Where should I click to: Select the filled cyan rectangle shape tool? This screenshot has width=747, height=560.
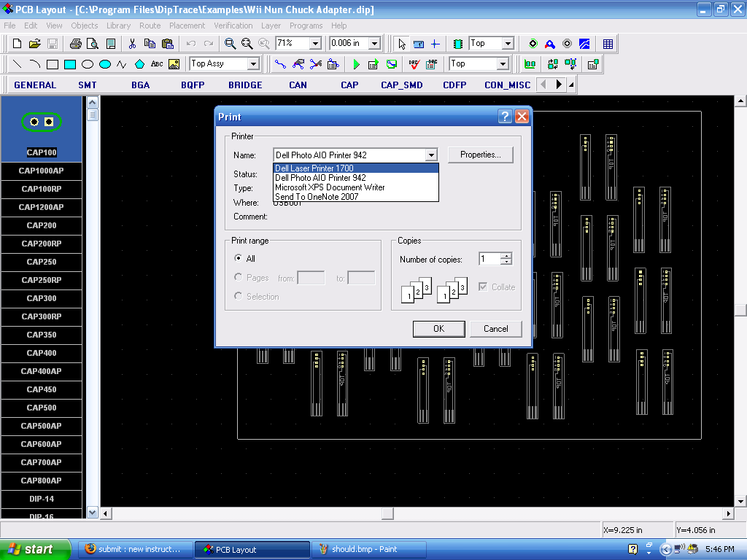point(70,64)
